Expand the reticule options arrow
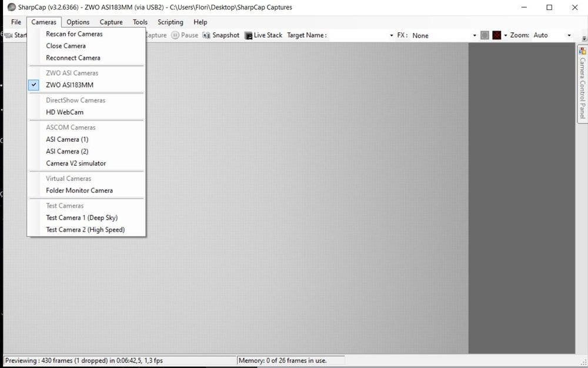Viewport: 588px width, 368px height. coord(506,35)
